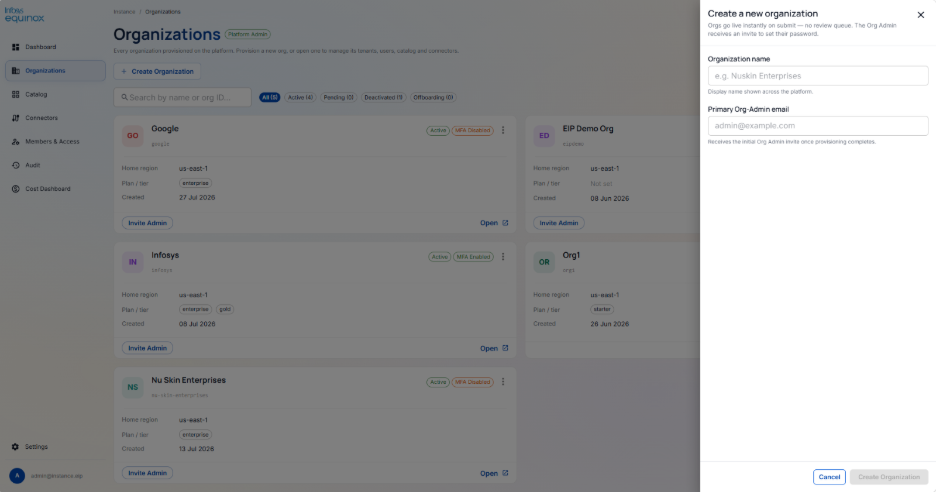Click the OR avatar on Org1 card
The width and height of the screenshot is (936, 492).
(x=544, y=262)
